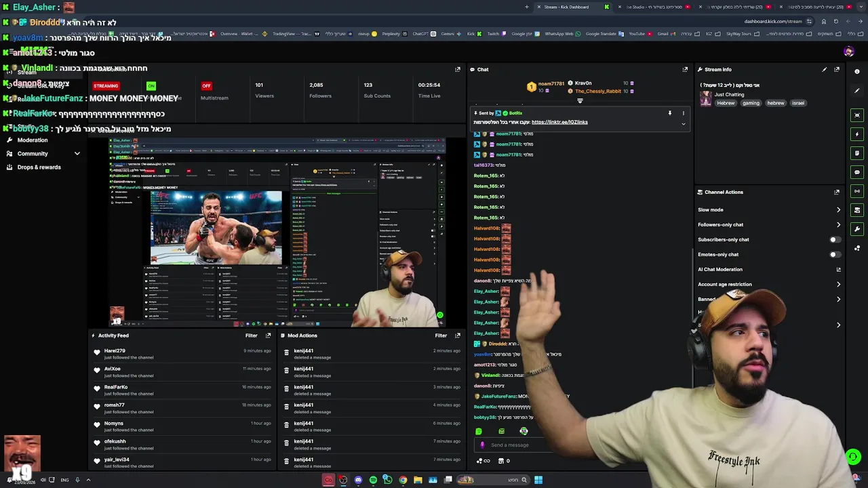Collapse the pinned chat message
This screenshot has width=868, height=488.
[683, 124]
